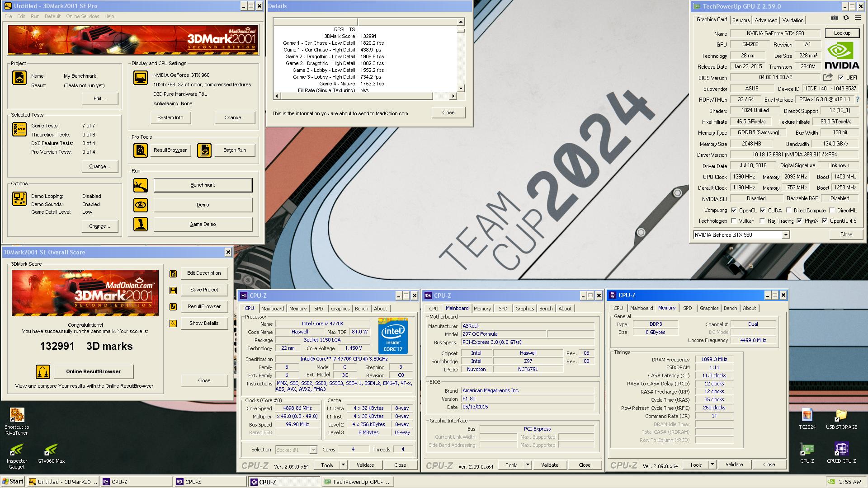Open the GPU selection dropdown in GPU-Z
Viewport: 868px width, 488px height.
[x=786, y=235]
